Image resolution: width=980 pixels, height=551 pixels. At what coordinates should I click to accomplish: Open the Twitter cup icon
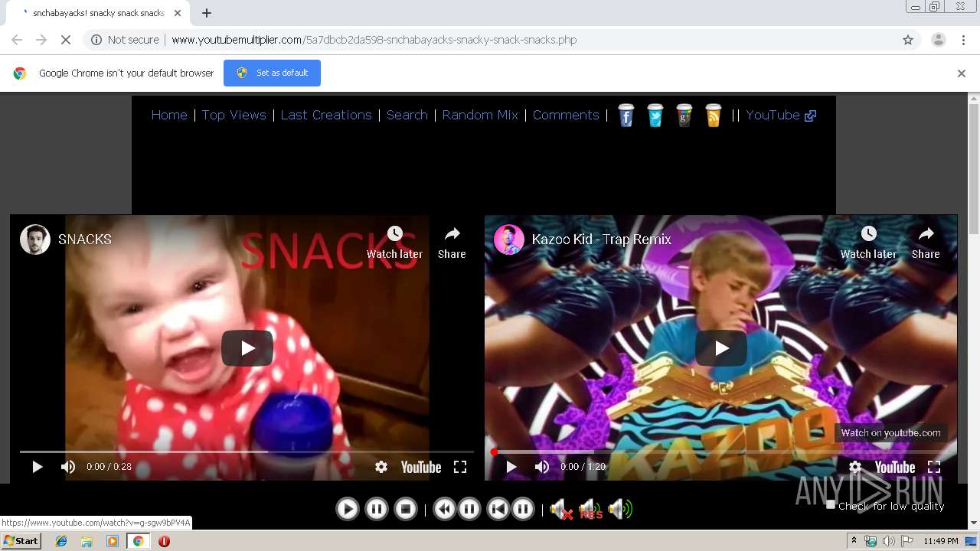(x=655, y=116)
